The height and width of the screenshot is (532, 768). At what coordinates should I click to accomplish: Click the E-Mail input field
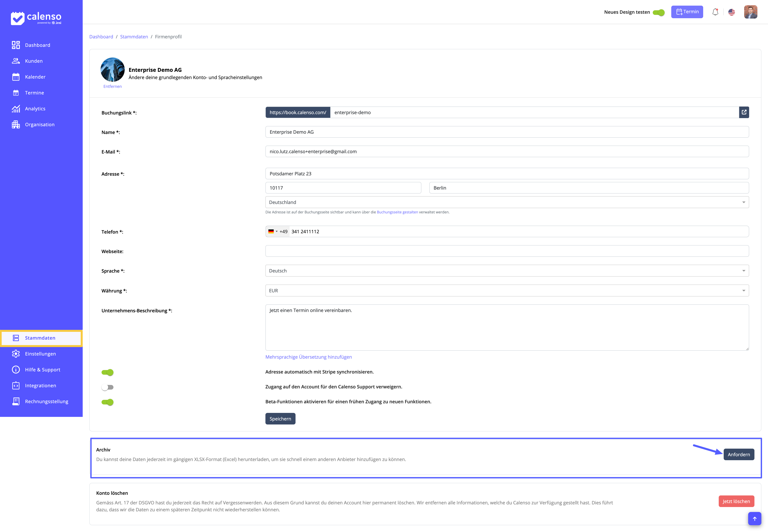507,152
